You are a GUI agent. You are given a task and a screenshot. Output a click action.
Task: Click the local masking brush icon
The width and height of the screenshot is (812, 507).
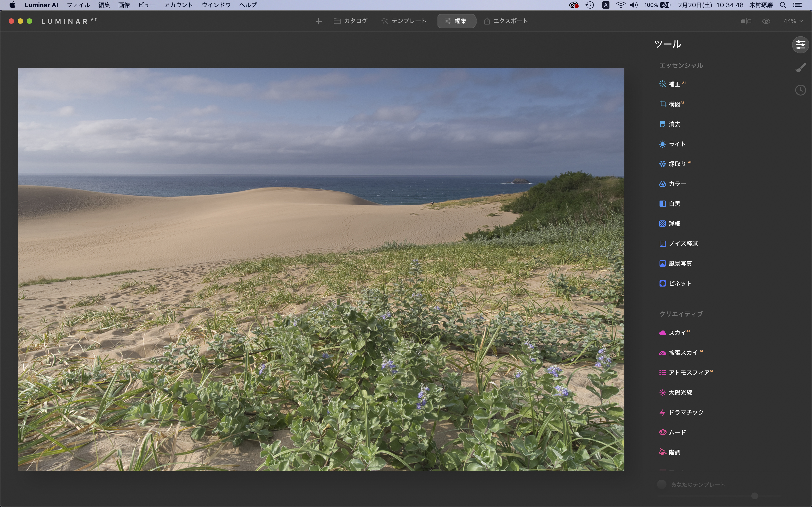(x=800, y=68)
